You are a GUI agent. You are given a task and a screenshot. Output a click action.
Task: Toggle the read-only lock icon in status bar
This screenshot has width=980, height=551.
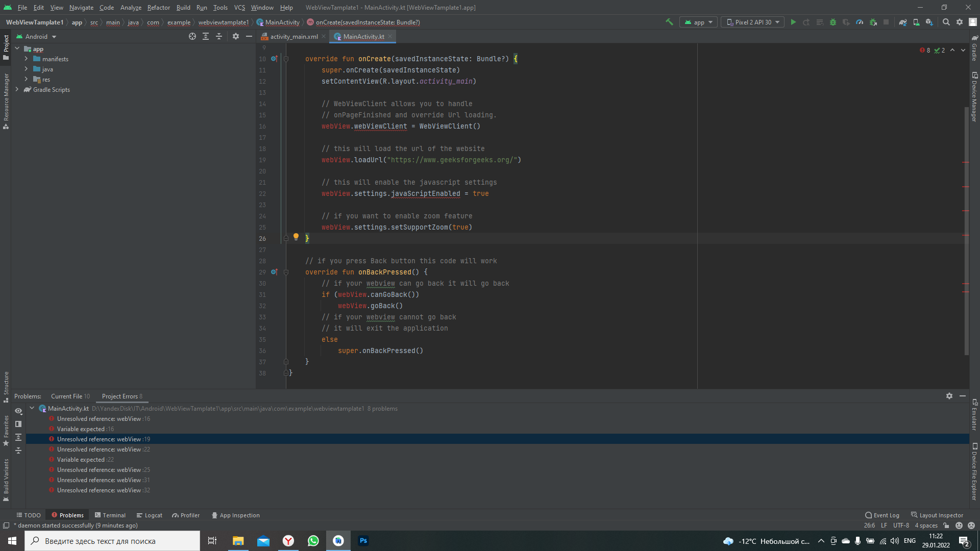[946, 525]
